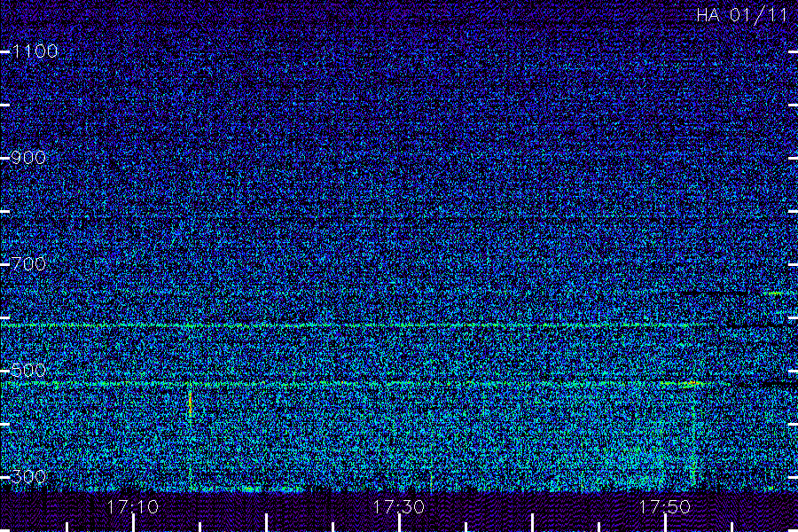The height and width of the screenshot is (532, 798).
Task: Click the 17:50 time axis label
Action: (665, 507)
